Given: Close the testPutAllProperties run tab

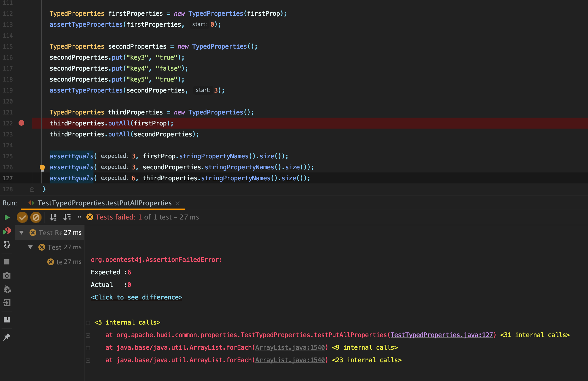Looking at the screenshot, I should tap(178, 203).
